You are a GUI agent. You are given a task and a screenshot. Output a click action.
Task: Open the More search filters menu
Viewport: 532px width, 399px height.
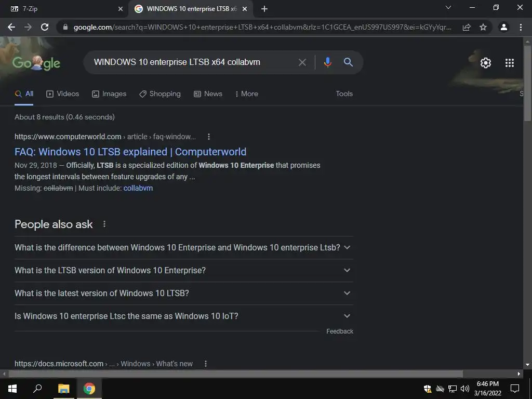(247, 94)
